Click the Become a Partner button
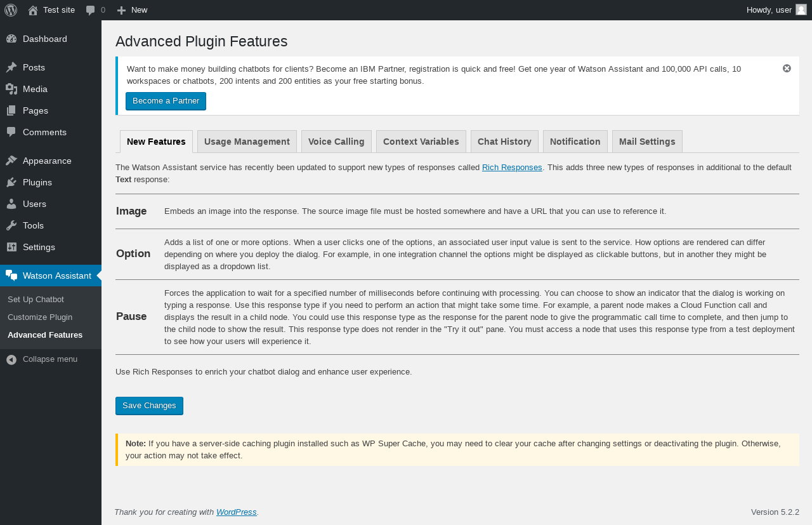The height and width of the screenshot is (525, 812). (166, 101)
